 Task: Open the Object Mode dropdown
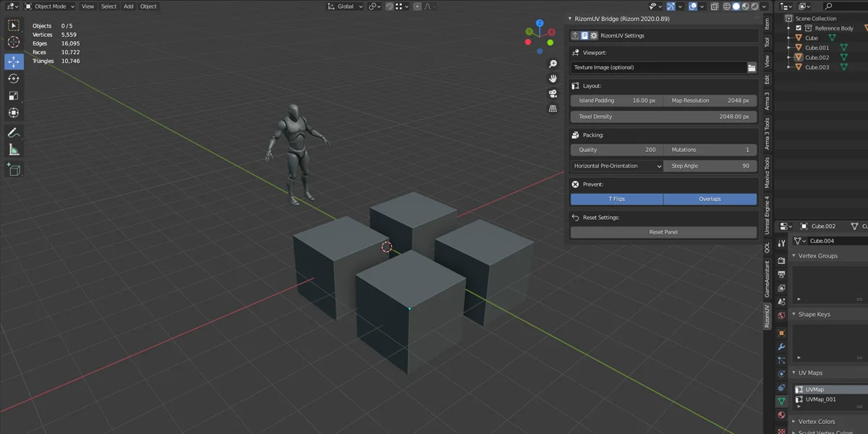pyautogui.click(x=48, y=6)
